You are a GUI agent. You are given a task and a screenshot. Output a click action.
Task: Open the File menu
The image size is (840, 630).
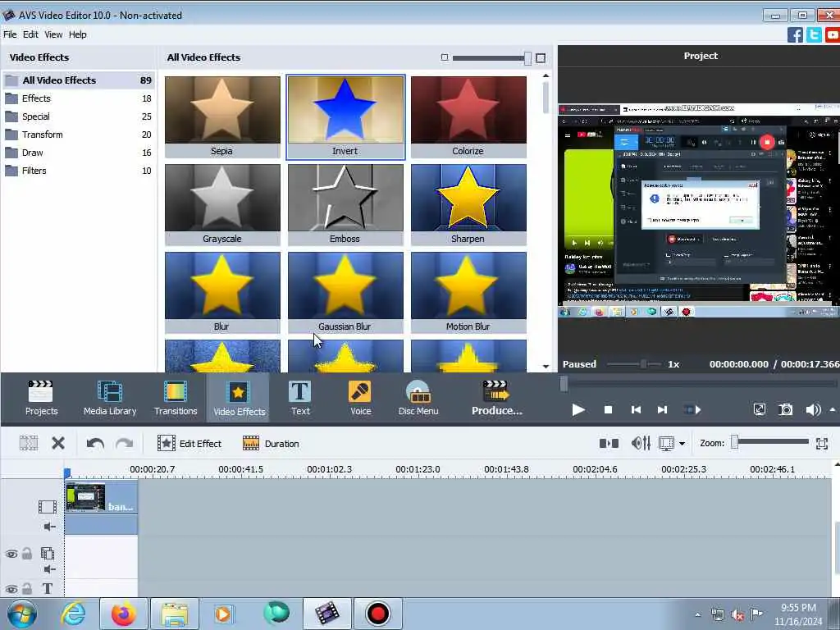10,34
